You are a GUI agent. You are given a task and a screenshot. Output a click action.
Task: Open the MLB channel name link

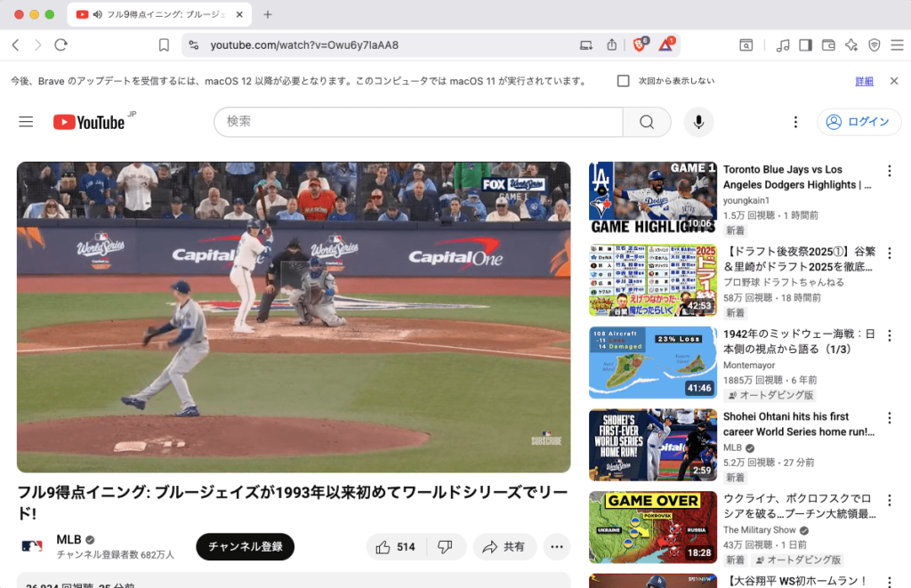pyautogui.click(x=69, y=539)
